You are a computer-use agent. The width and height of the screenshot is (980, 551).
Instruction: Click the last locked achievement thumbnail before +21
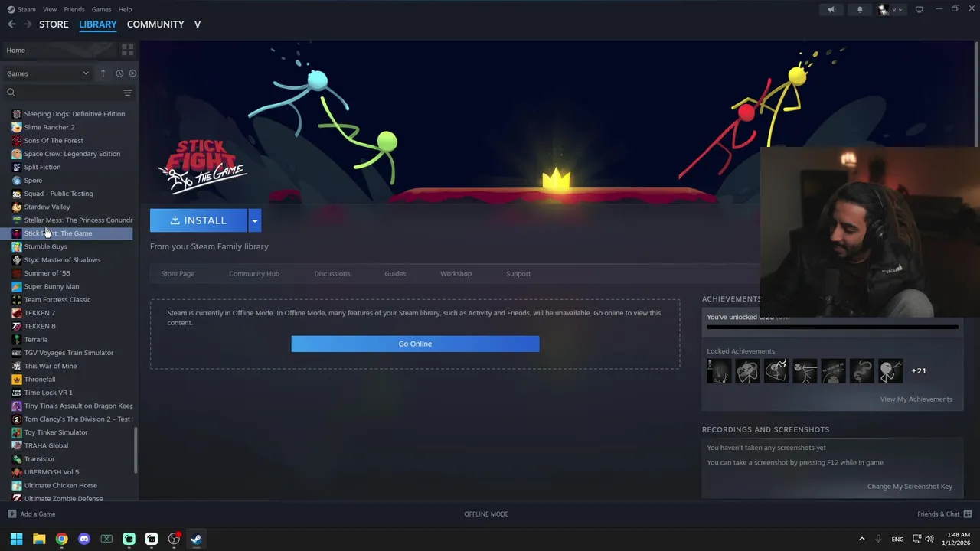(x=890, y=370)
